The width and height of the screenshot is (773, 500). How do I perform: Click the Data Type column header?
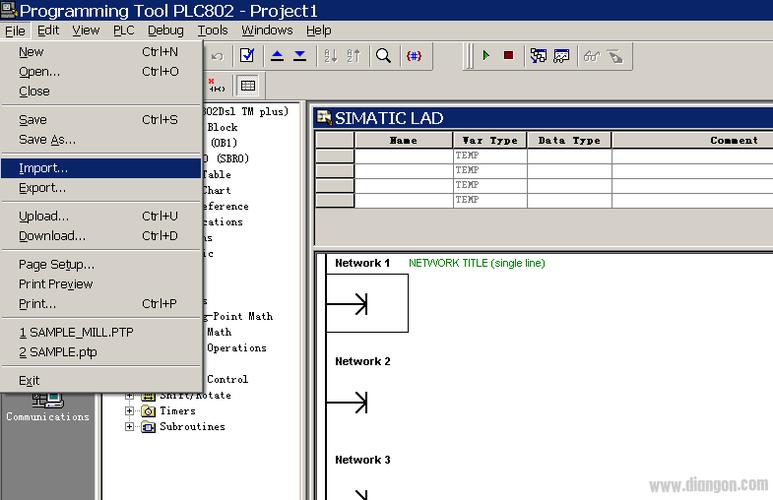[x=569, y=141]
